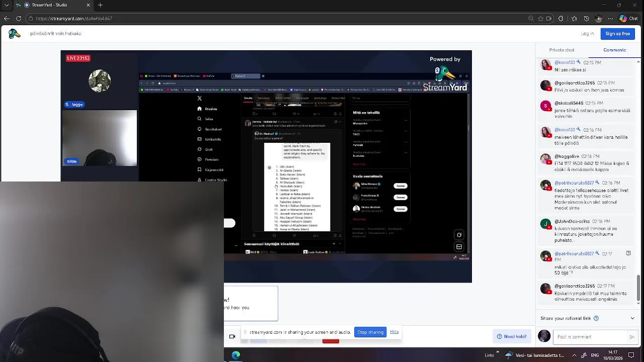
Task: Open the tab search chevron menu
Action: click(x=7, y=5)
